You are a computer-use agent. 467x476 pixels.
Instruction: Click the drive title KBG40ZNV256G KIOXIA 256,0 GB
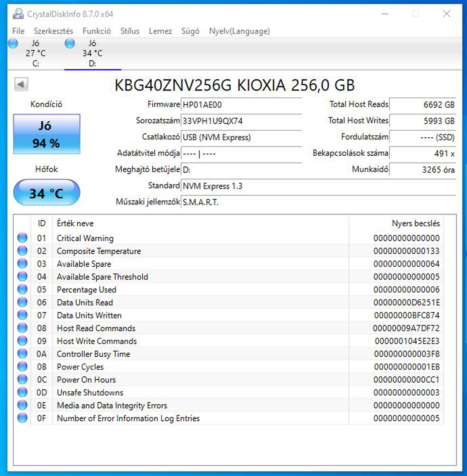point(235,85)
